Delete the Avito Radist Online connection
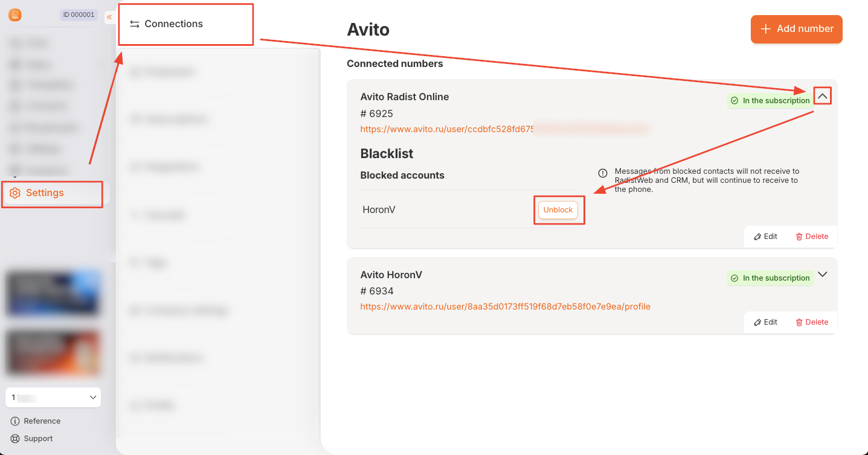 812,237
